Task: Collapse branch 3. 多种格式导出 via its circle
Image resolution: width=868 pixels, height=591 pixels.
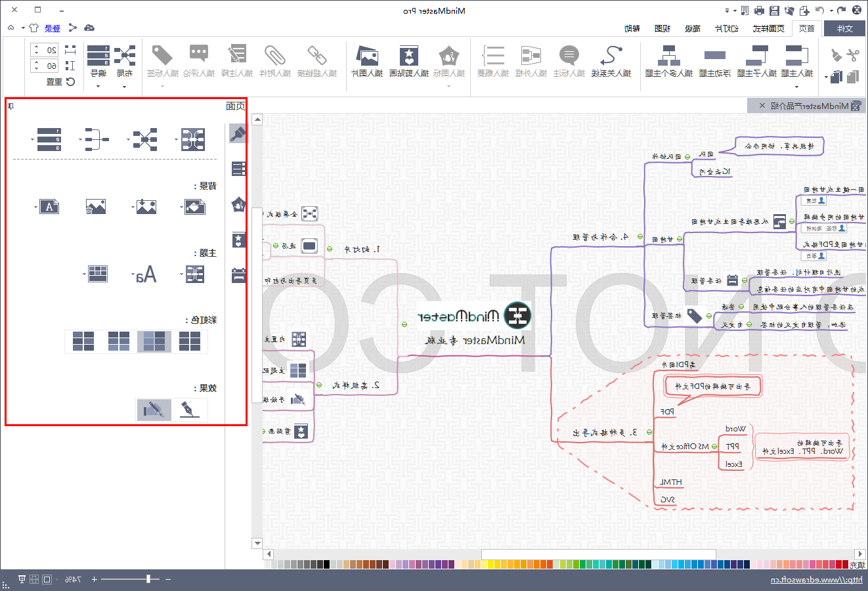Action: 649,432
